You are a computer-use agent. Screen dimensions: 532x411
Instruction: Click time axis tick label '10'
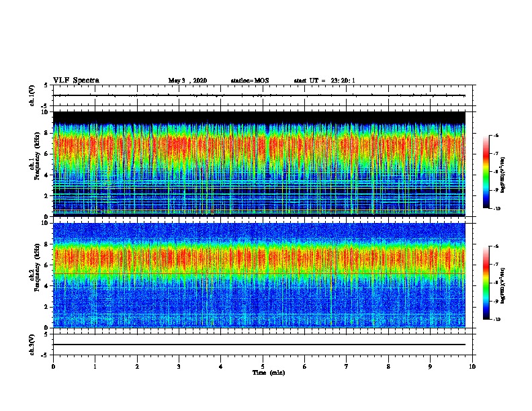[472, 366]
